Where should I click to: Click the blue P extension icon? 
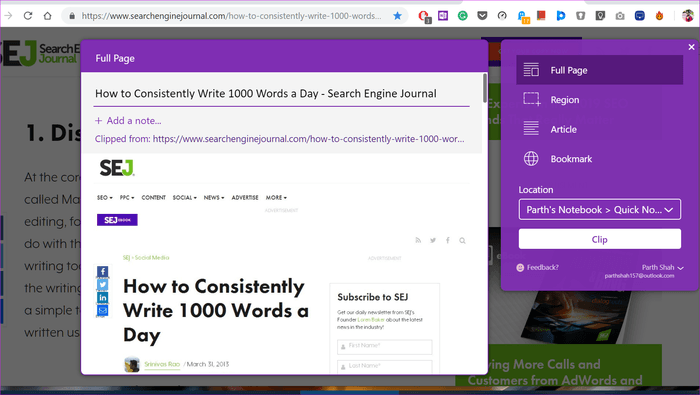click(x=561, y=16)
